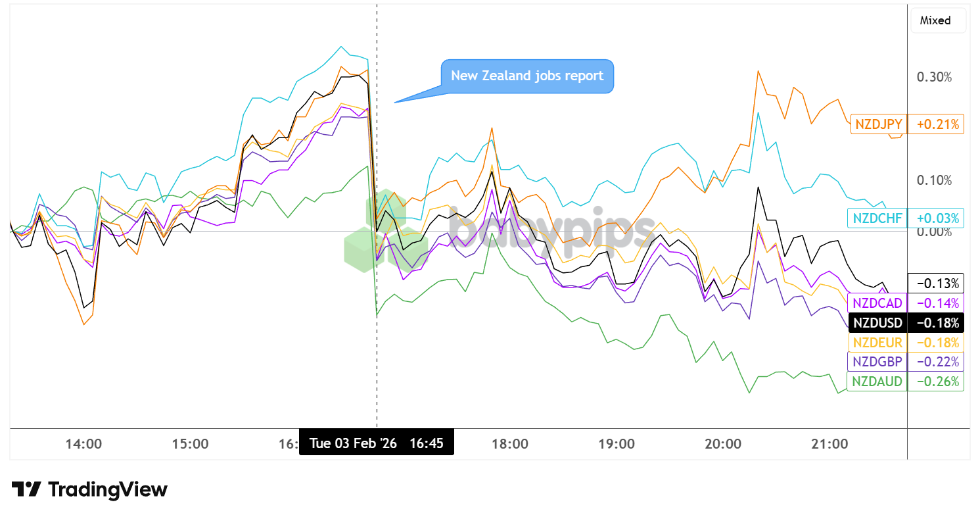The image size is (980, 519).
Task: Click the +0.21% NZDJPY value tag
Action: tap(936, 124)
